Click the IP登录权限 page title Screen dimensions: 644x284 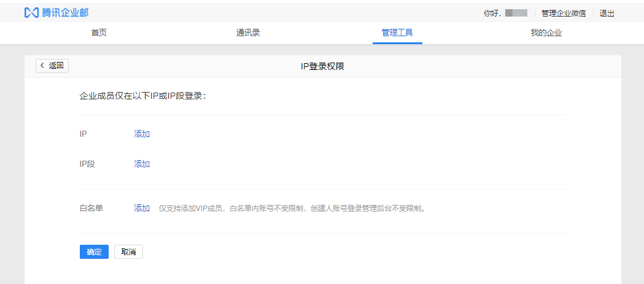(x=322, y=66)
